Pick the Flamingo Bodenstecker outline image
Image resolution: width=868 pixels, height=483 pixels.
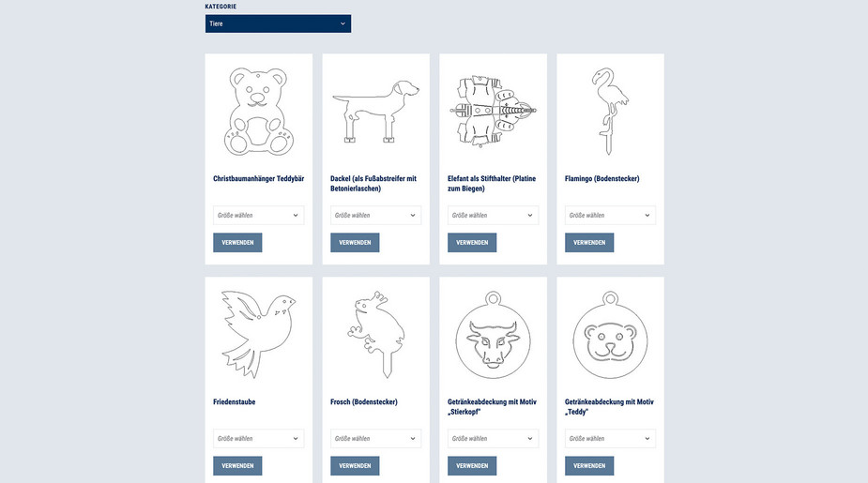click(610, 112)
